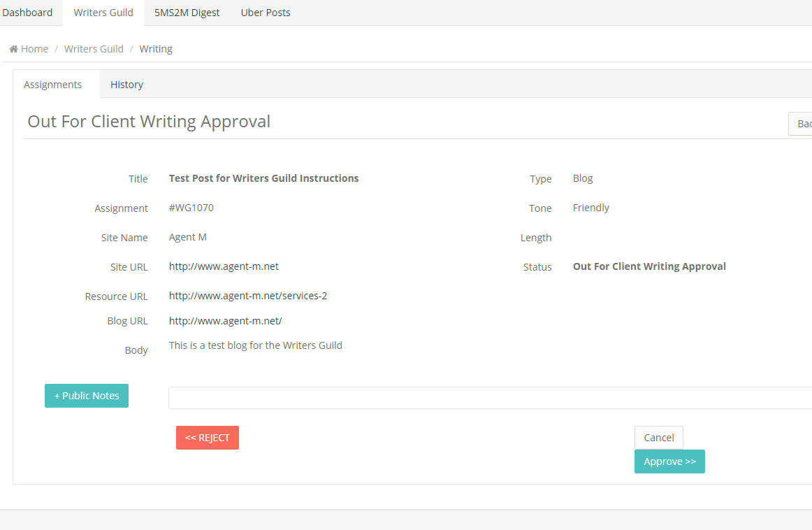The image size is (812, 530).
Task: Select the Writers Guild top navigation tab
Action: pyautogui.click(x=103, y=13)
